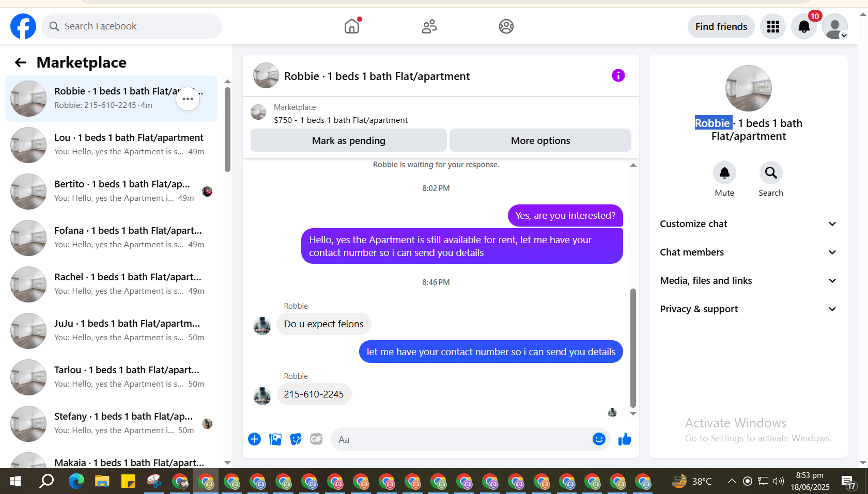Image resolution: width=868 pixels, height=494 pixels.
Task: Open Windows taskbar search
Action: tap(47, 482)
